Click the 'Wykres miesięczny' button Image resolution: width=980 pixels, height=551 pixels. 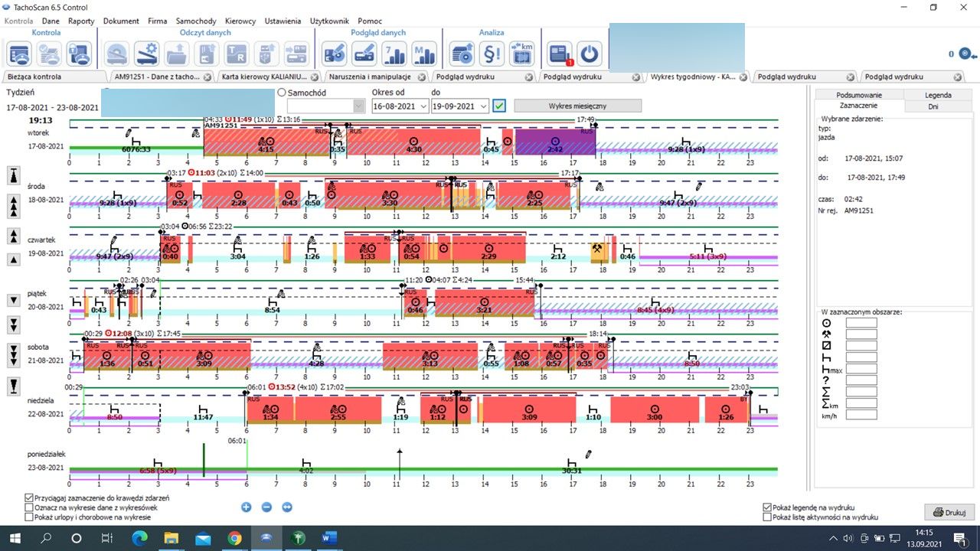pos(577,106)
